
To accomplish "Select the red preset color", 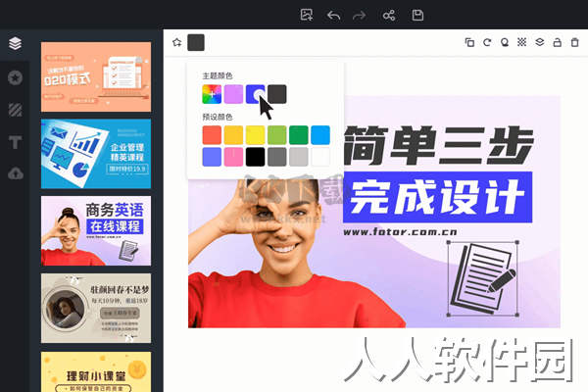I will 212,135.
